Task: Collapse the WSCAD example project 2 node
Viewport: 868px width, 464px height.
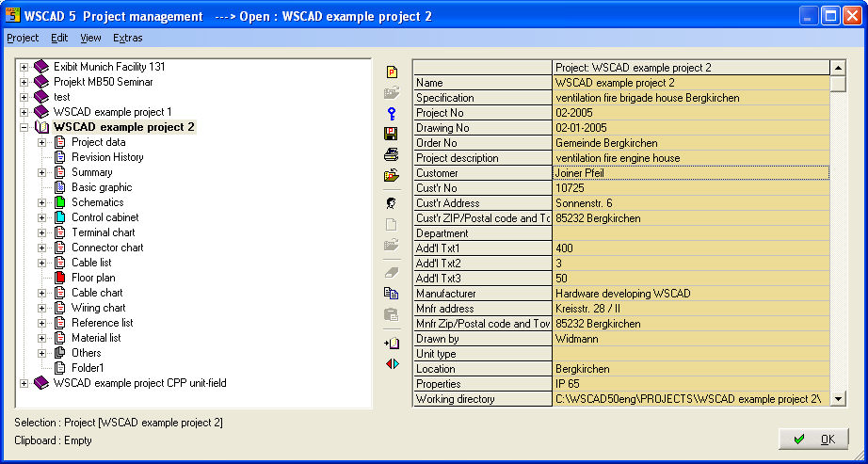Action: (24, 127)
